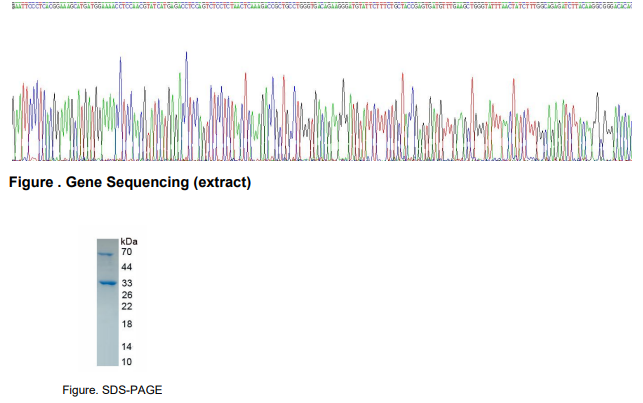Click the faint blue band near 70 kDa
The height and width of the screenshot is (403, 643).
(x=106, y=254)
